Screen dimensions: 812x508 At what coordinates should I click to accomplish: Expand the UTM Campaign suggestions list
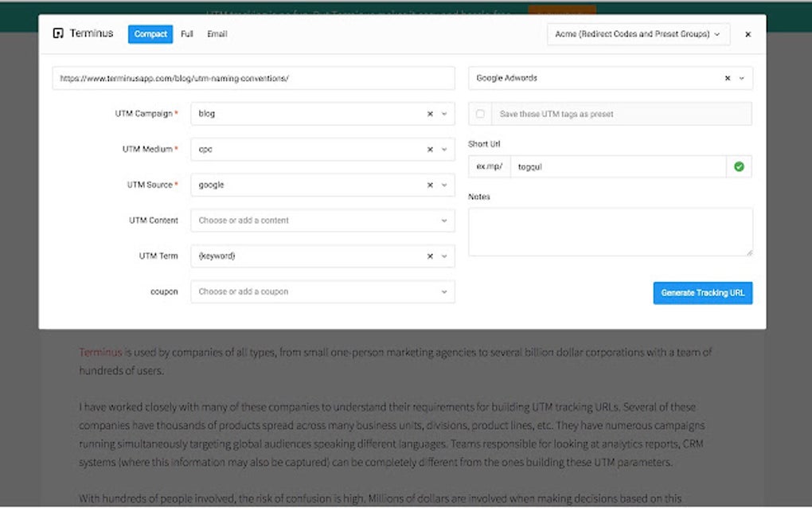tap(443, 113)
